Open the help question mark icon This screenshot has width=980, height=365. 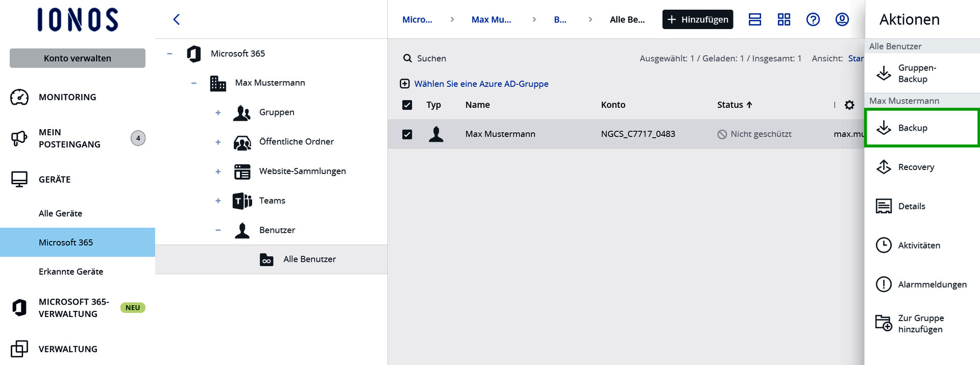click(813, 19)
